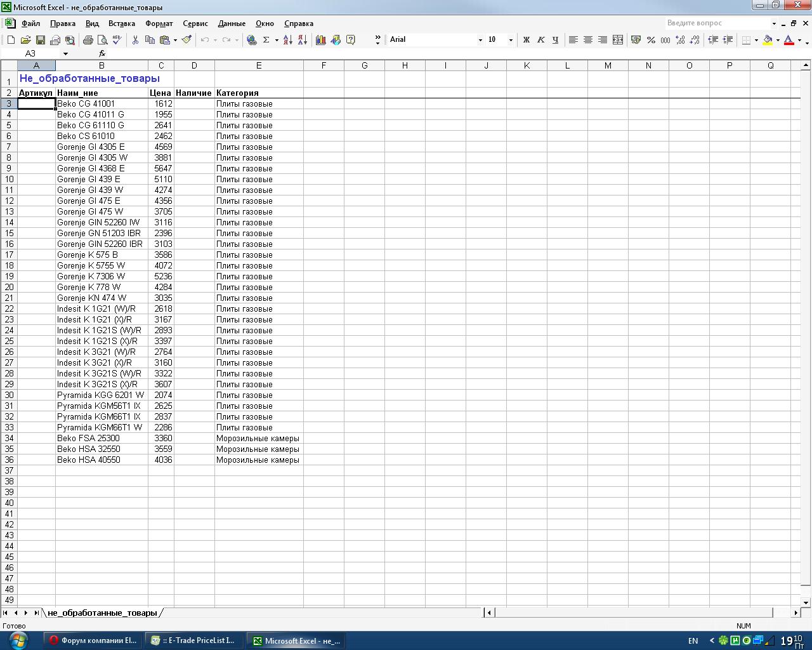Viewport: 812px width, 650px height.
Task: Open a file via the folder icon
Action: (x=25, y=40)
